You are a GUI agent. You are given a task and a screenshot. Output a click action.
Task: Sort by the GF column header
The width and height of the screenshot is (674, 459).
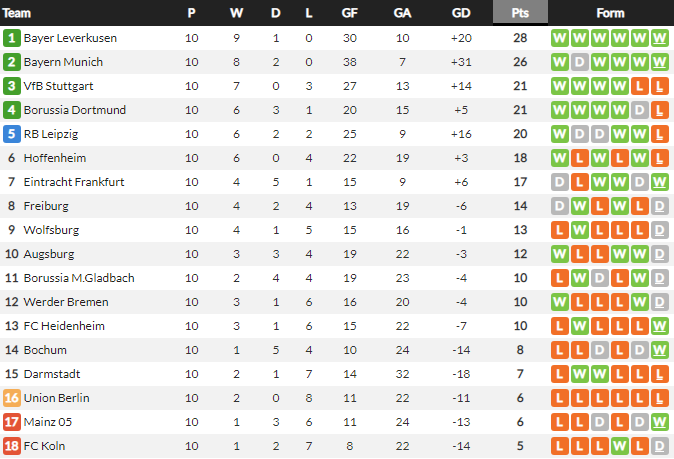coord(349,13)
